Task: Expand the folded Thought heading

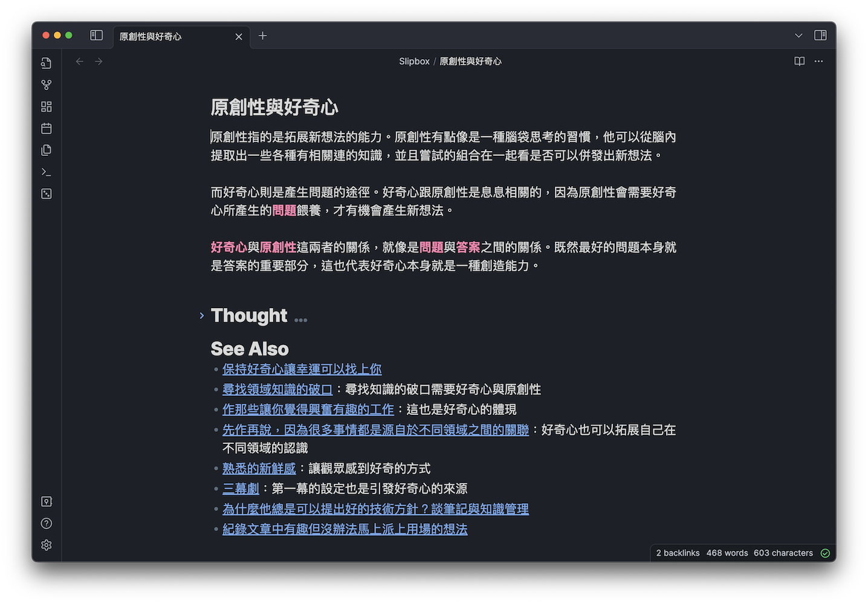Action: [x=202, y=315]
